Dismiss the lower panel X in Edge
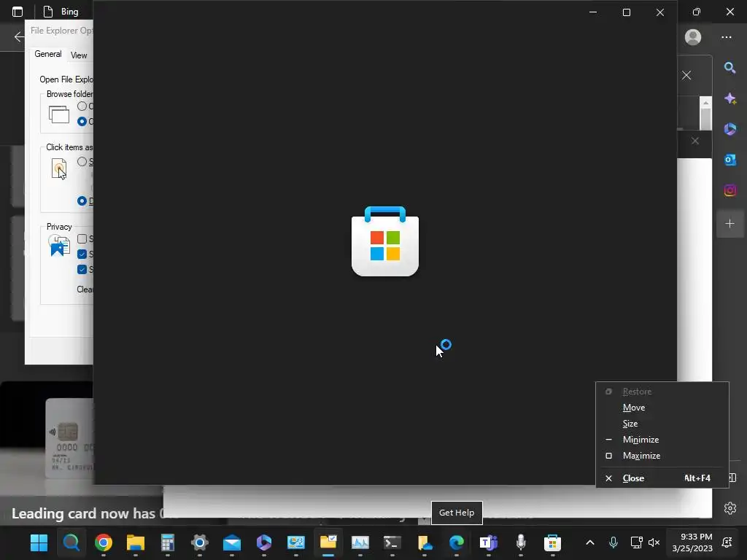Screen dimensions: 747x560 click(x=695, y=141)
